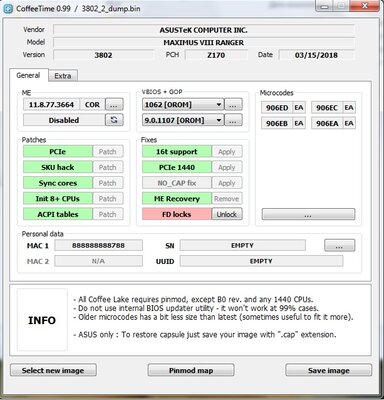Click the green PCIe patch status
Screen dimensions: 384x400
tap(58, 152)
